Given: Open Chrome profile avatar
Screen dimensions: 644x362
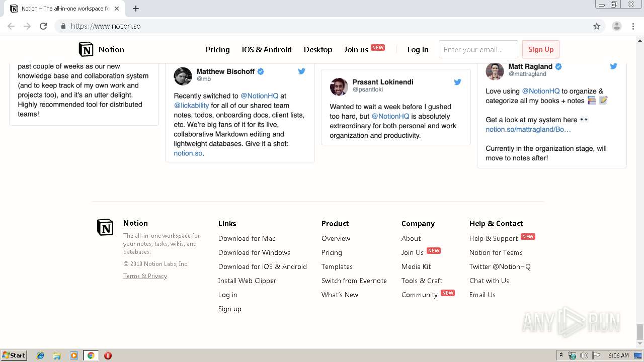Looking at the screenshot, I should [617, 26].
